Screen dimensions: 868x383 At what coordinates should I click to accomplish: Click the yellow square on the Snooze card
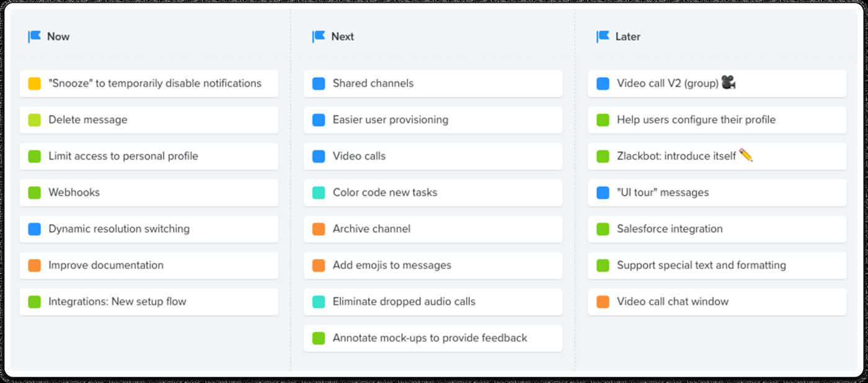tap(35, 83)
